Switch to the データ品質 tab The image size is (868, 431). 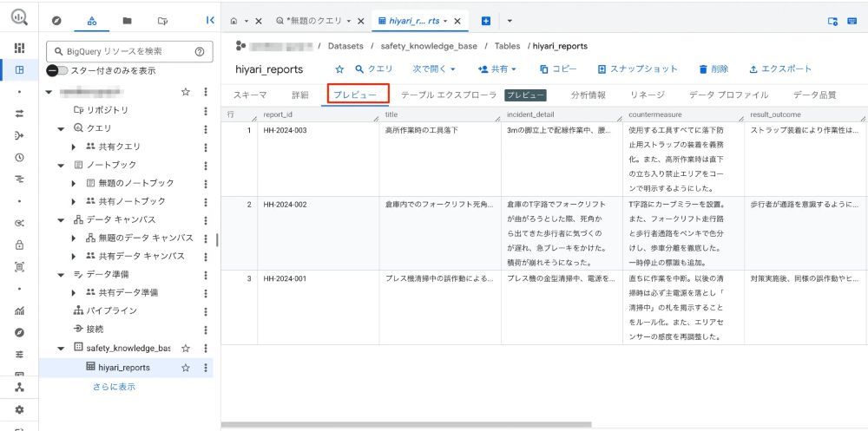pyautogui.click(x=814, y=95)
